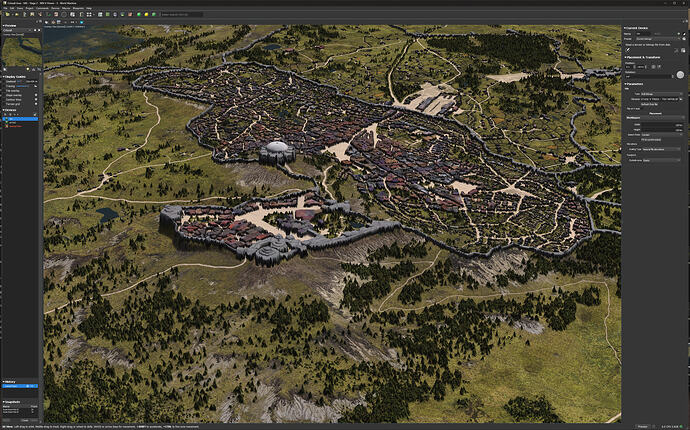Click the yellow circle build toolbar icon
Image resolution: width=690 pixels, height=430 pixels.
[x=146, y=15]
